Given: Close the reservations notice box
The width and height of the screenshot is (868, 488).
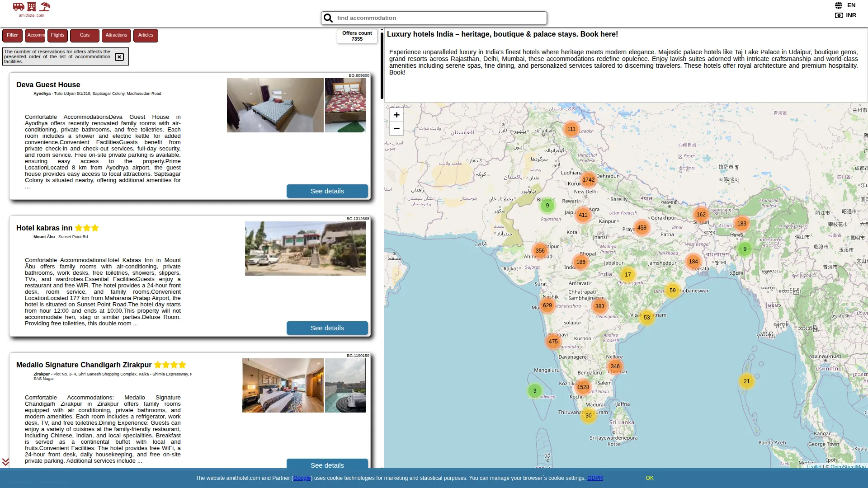Looking at the screenshot, I should tap(119, 57).
